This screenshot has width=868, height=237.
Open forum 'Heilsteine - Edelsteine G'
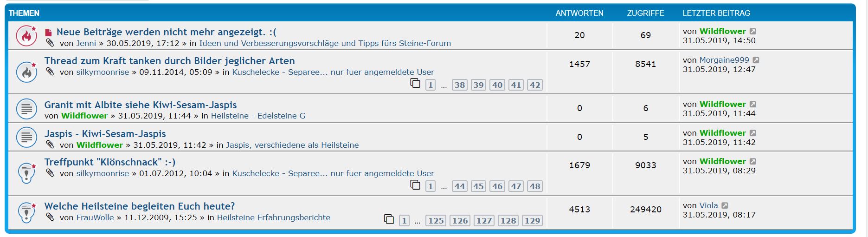(x=258, y=116)
